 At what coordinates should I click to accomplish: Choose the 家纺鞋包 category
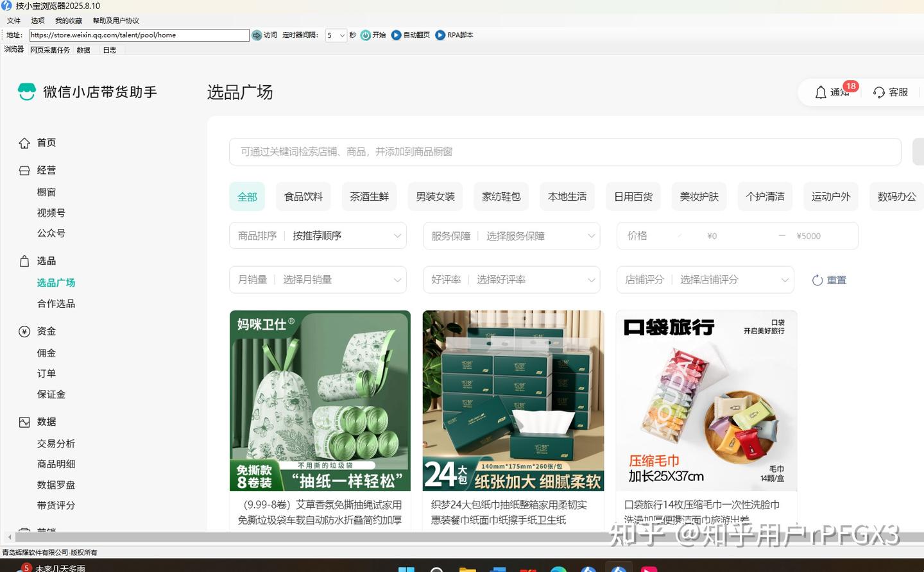(501, 196)
